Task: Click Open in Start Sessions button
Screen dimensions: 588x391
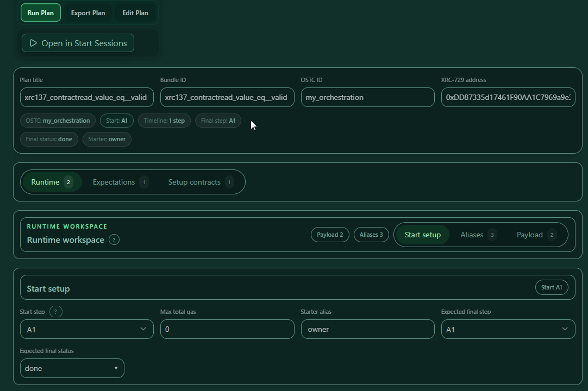Action: 78,43
